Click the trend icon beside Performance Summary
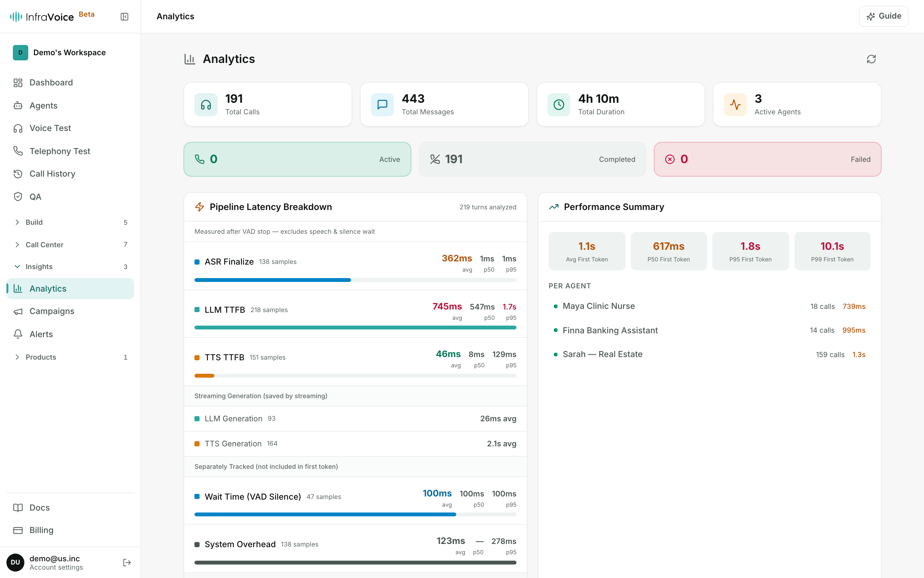 554,207
